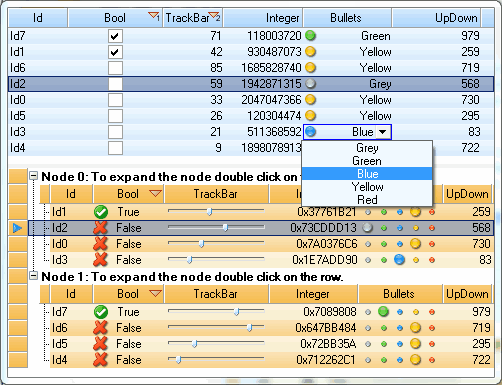Click sort arrow on top Bool column header
This screenshot has width=502, height=385.
[x=154, y=15]
